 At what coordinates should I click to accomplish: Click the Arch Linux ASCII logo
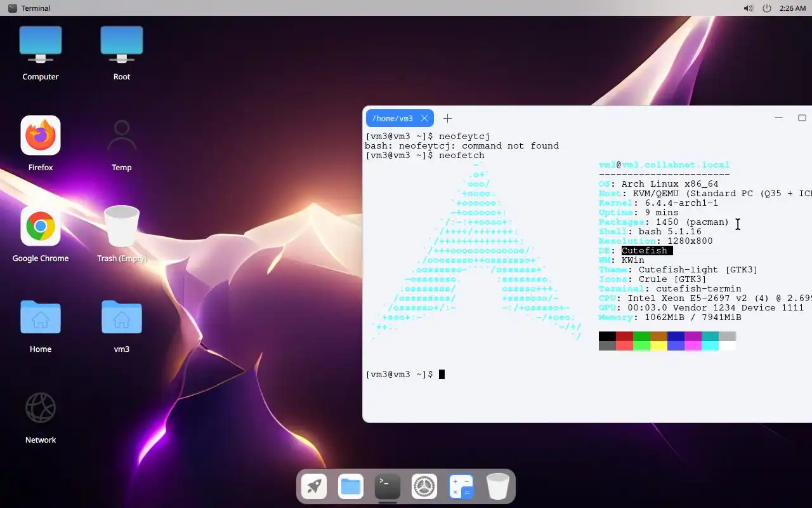click(476, 251)
